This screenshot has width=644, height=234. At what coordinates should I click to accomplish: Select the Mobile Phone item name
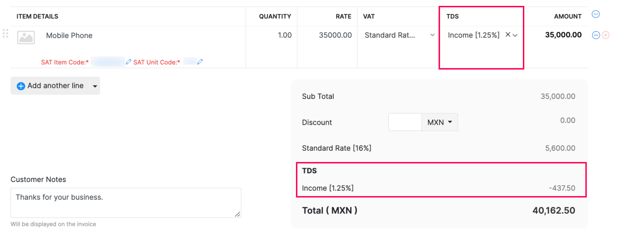click(69, 35)
